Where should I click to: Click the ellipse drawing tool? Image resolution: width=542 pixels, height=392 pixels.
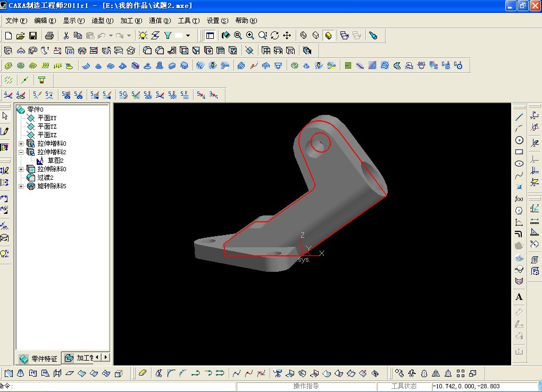519,164
